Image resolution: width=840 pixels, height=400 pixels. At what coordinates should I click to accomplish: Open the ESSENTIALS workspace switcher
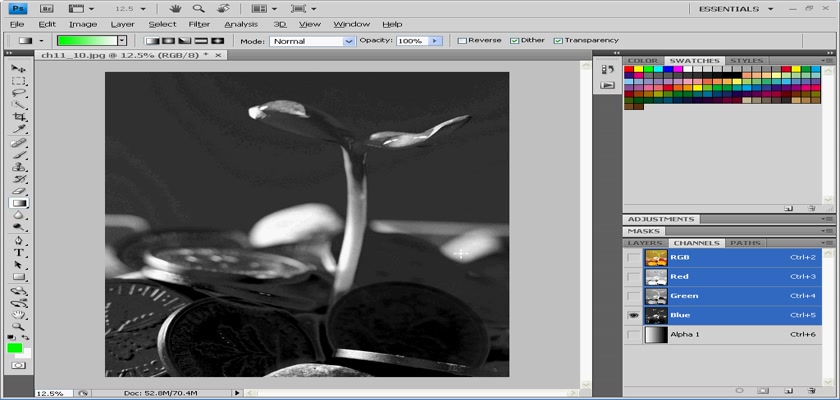737,9
